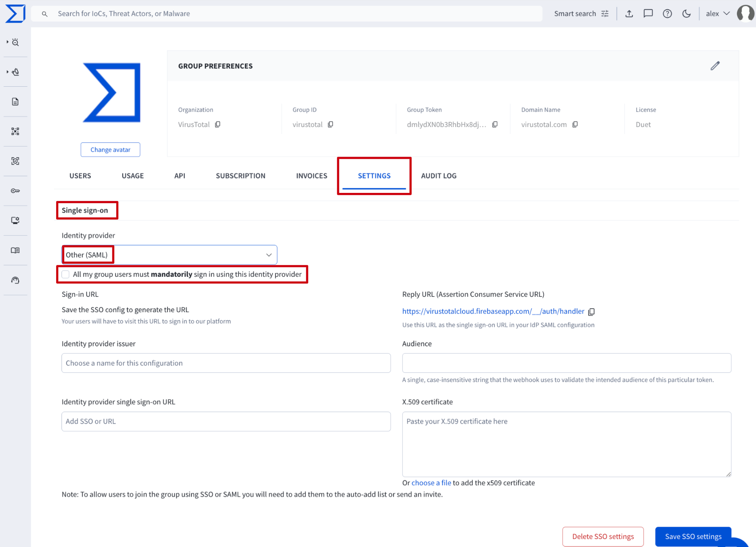Click the group avatar sigma image
Image resolution: width=756 pixels, height=547 pixels.
pos(112,92)
